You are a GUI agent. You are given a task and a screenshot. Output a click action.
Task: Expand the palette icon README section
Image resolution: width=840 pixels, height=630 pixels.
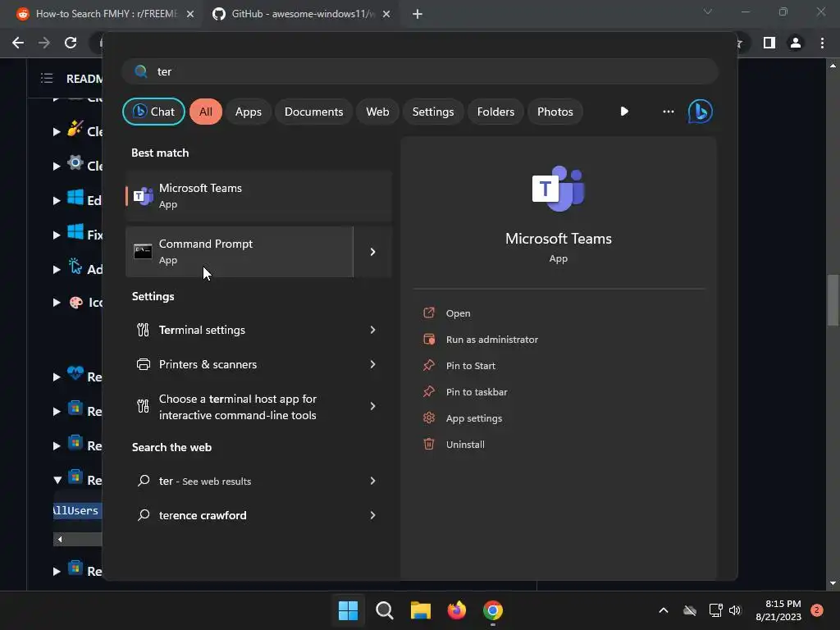click(x=57, y=303)
